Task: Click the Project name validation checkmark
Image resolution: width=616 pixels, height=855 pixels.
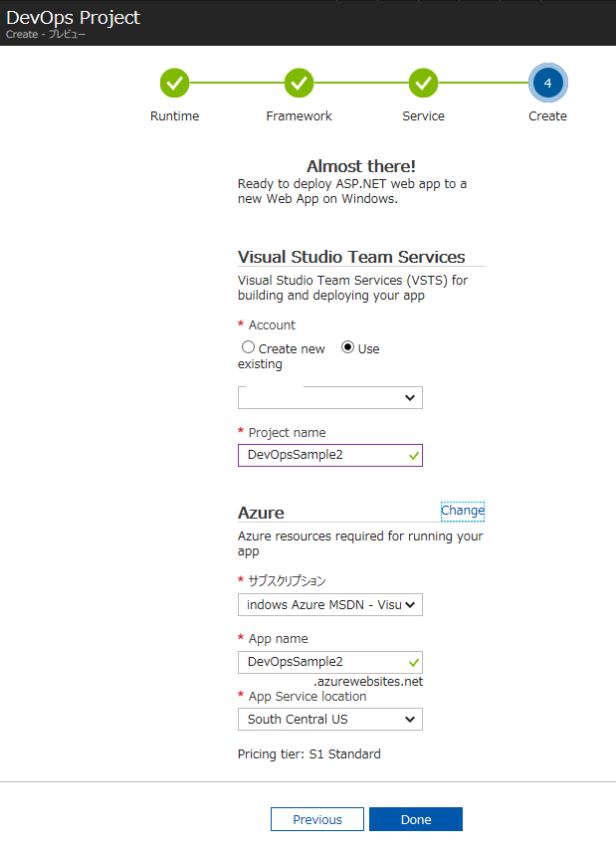Action: click(x=414, y=455)
